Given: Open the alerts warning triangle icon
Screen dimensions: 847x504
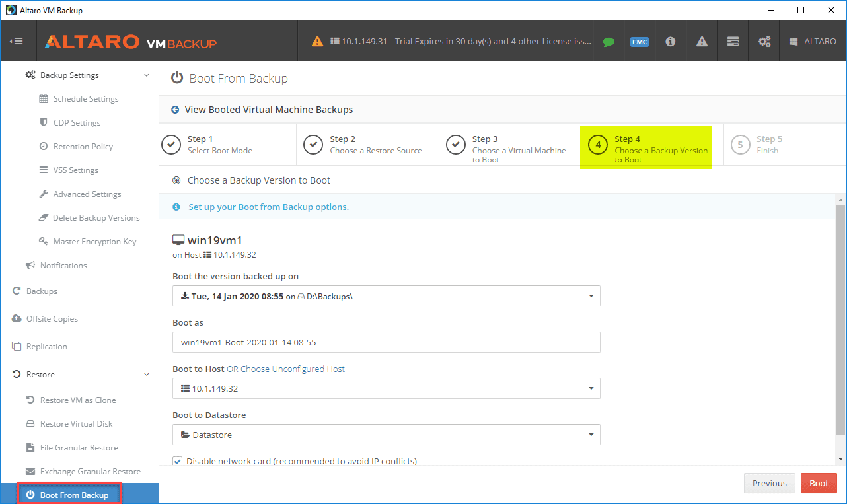Looking at the screenshot, I should (x=702, y=42).
